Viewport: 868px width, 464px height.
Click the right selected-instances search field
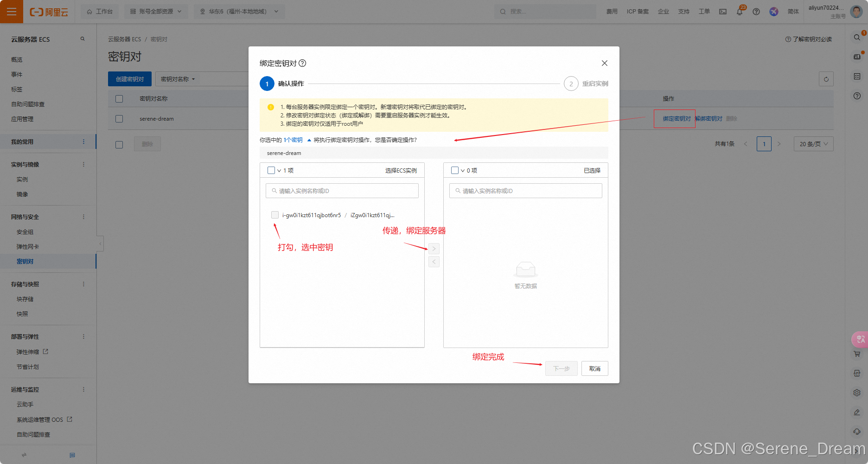click(x=526, y=191)
